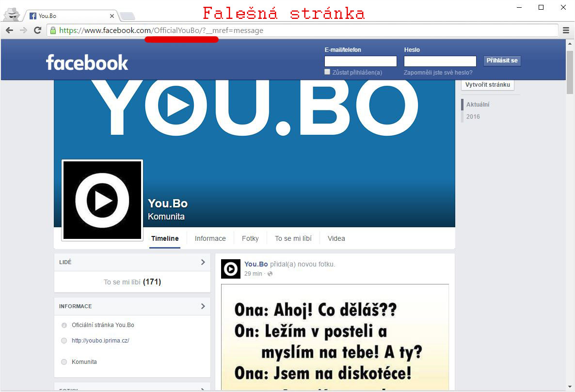Click the You.Bo profile picture
The height and width of the screenshot is (392, 575).
[x=102, y=201]
